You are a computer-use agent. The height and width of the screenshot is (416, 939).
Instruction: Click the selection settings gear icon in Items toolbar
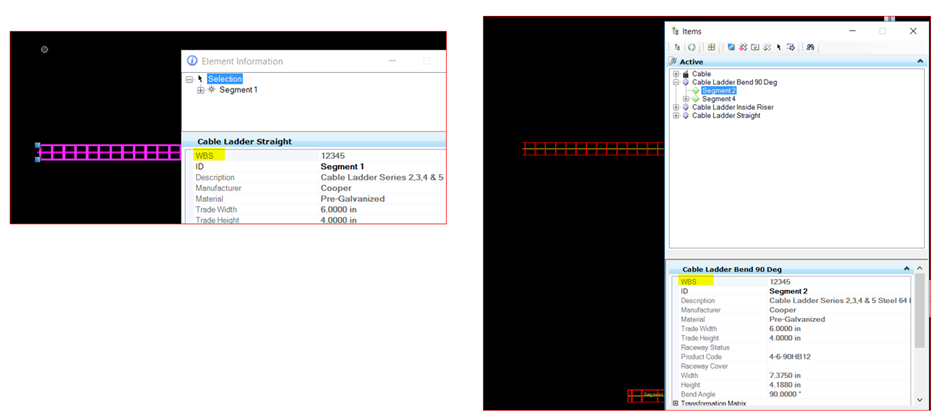[x=790, y=47]
